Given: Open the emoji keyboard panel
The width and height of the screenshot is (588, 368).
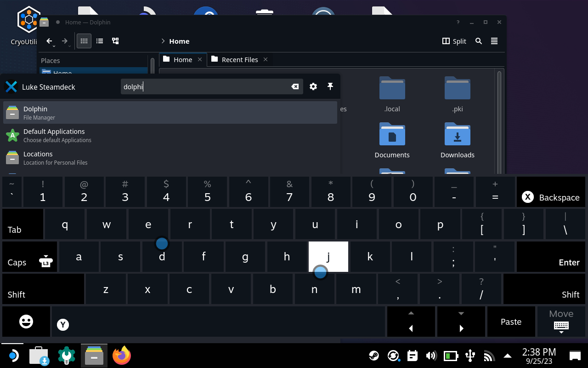Looking at the screenshot, I should 26,322.
